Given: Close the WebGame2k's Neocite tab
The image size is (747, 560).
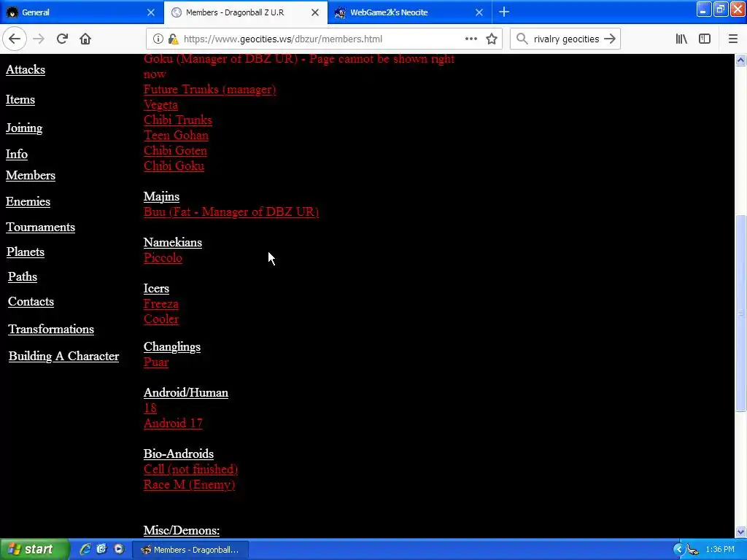Looking at the screenshot, I should (x=479, y=12).
